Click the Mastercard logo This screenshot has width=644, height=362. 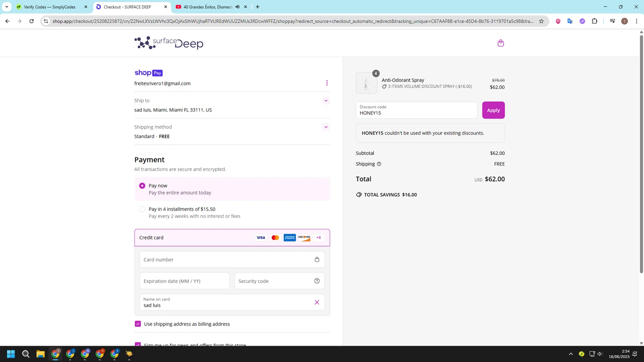coord(275,238)
